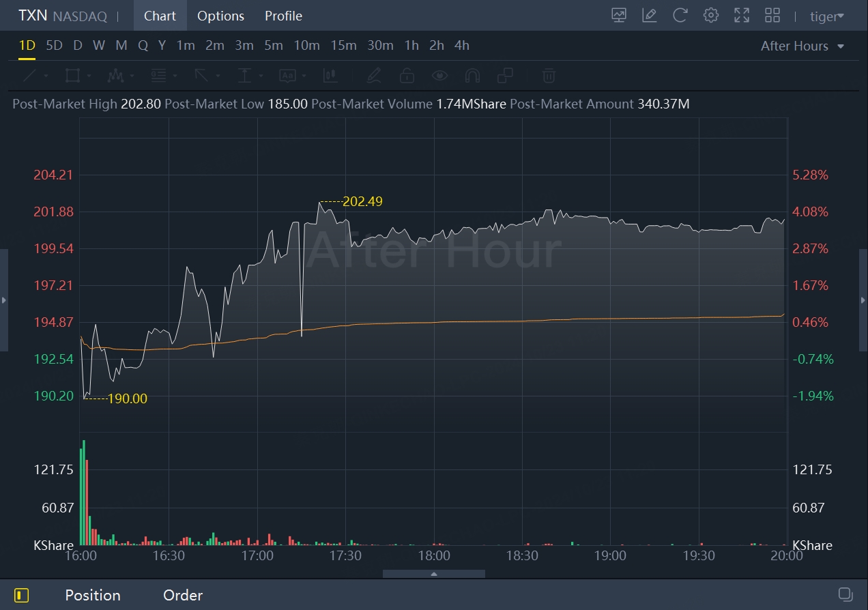868x610 pixels.
Task: Enter fullscreen chart mode
Action: [742, 16]
